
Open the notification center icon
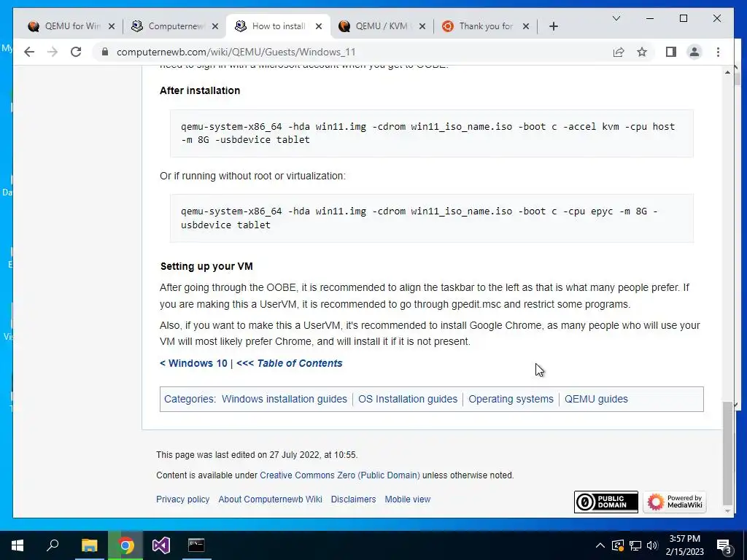click(724, 545)
